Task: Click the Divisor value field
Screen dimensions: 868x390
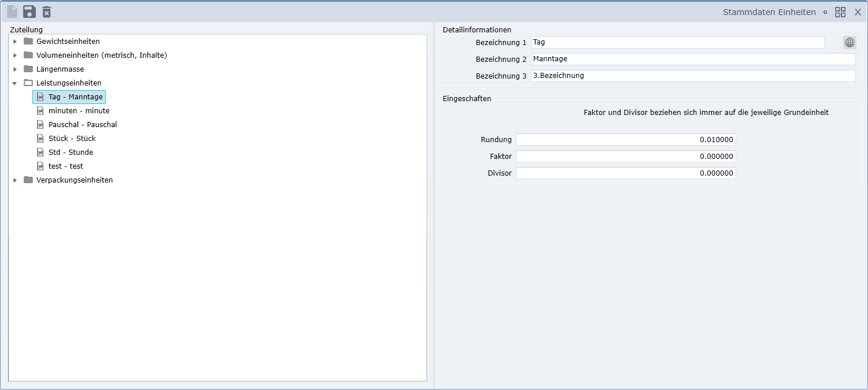Action: click(x=626, y=173)
